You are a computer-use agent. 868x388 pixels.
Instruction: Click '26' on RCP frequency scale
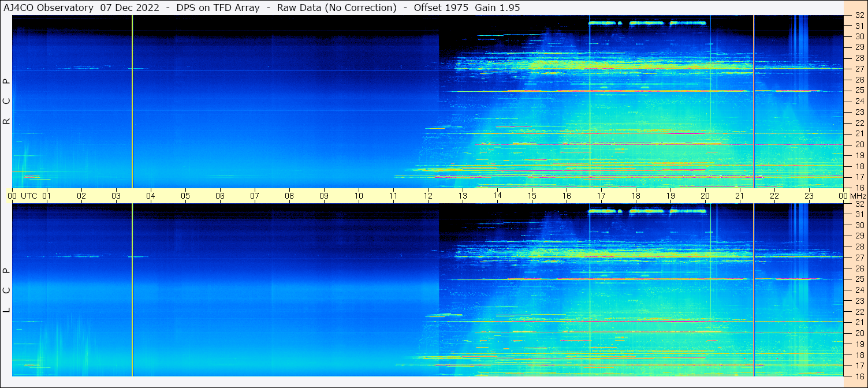(859, 80)
